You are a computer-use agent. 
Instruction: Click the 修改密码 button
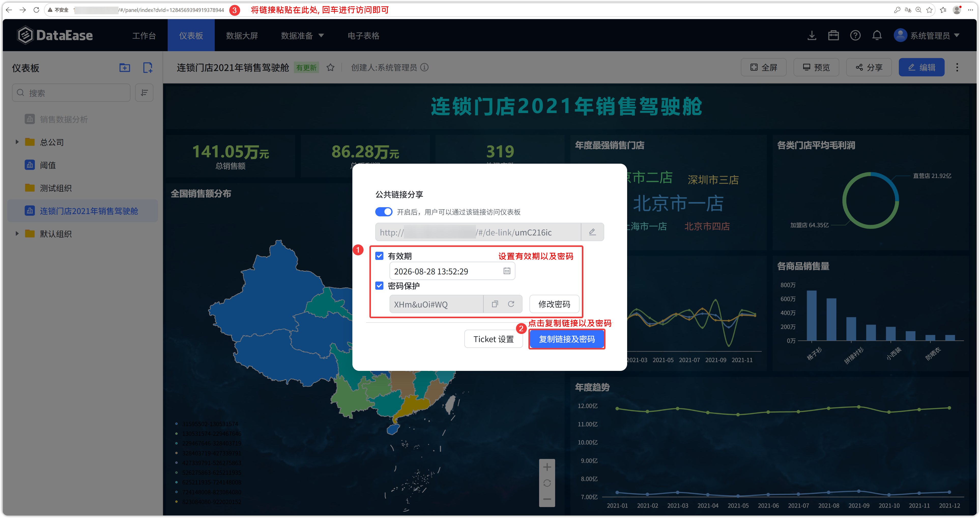554,304
